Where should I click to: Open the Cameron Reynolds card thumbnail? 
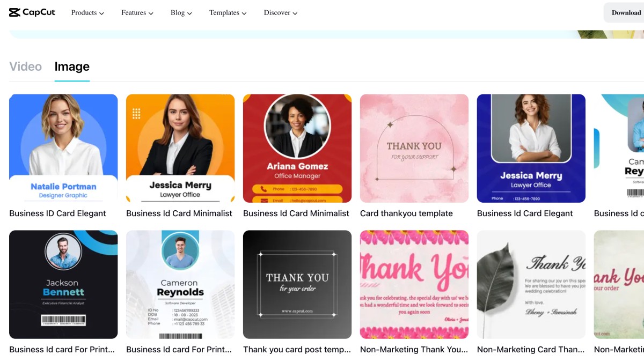pyautogui.click(x=180, y=285)
